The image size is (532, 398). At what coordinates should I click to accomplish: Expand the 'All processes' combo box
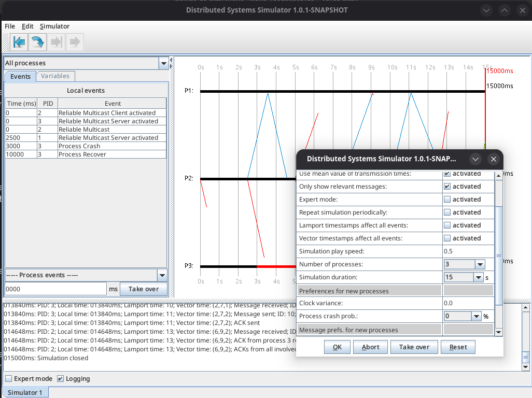(x=164, y=63)
